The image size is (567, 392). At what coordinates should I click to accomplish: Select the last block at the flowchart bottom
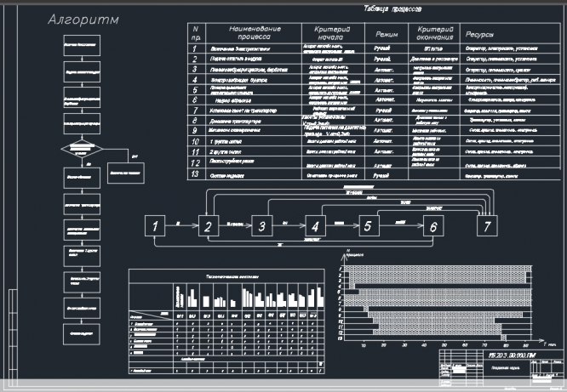click(81, 333)
